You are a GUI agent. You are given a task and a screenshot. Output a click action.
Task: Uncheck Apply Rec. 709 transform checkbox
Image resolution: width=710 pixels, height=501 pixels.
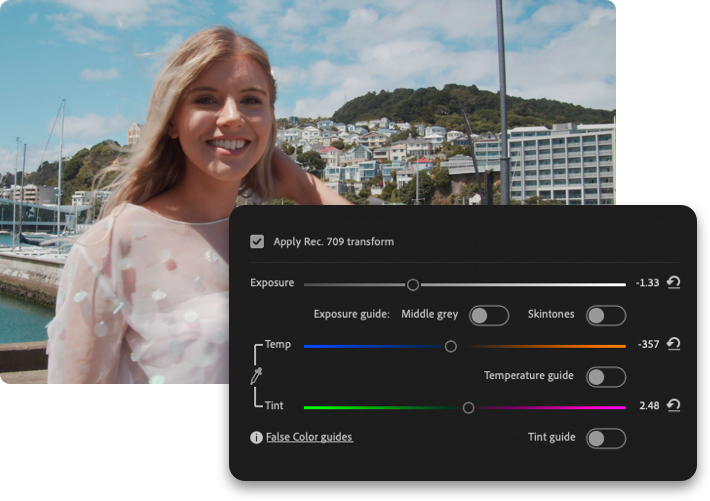click(257, 241)
